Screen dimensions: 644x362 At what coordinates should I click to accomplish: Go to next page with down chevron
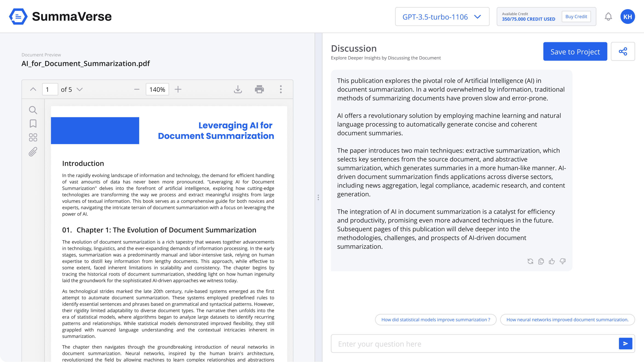click(80, 89)
